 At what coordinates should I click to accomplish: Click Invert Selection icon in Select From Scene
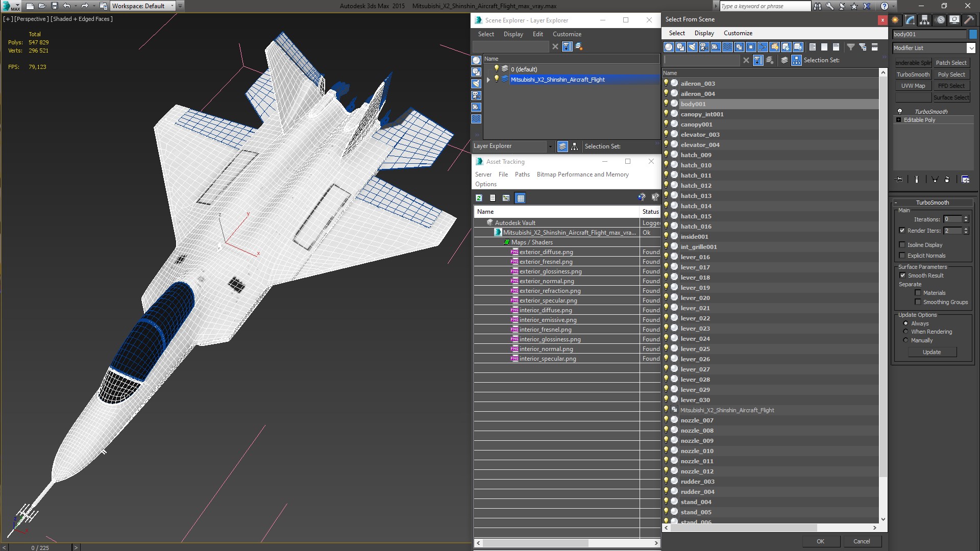836,47
